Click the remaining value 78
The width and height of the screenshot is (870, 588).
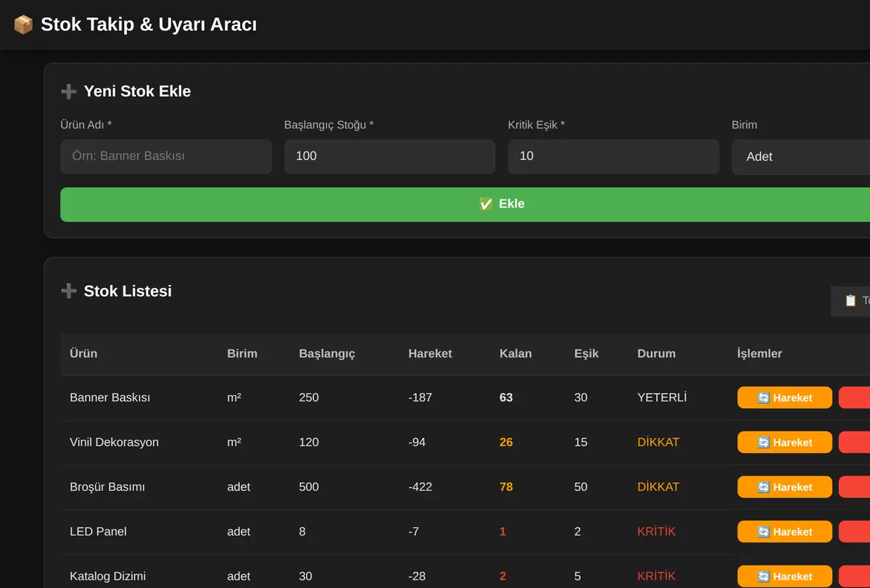point(506,487)
